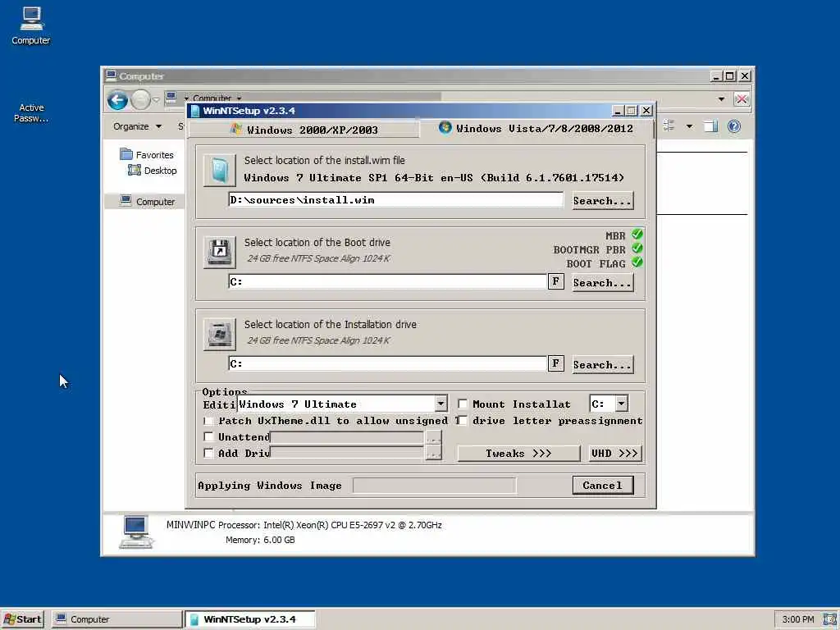Click the F button for Boot drive
The image size is (840, 630).
[555, 281]
